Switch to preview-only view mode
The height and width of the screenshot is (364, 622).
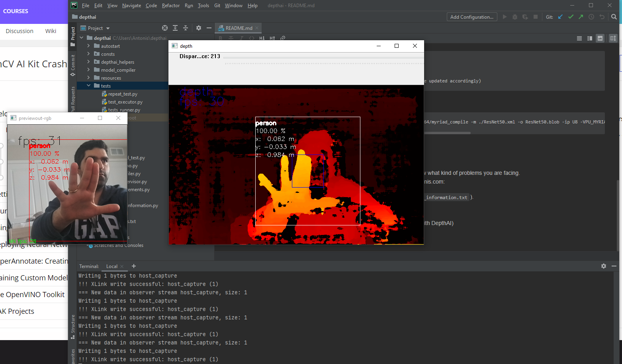click(x=600, y=38)
